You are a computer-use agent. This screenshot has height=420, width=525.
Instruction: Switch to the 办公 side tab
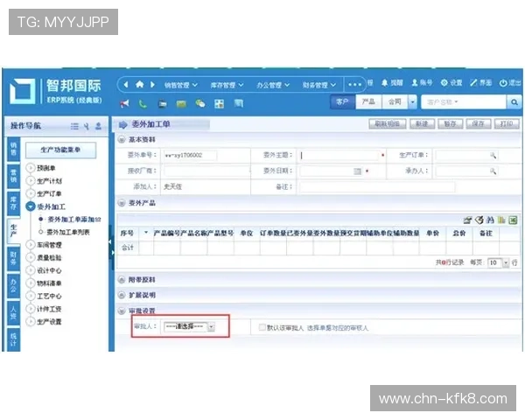(x=13, y=286)
